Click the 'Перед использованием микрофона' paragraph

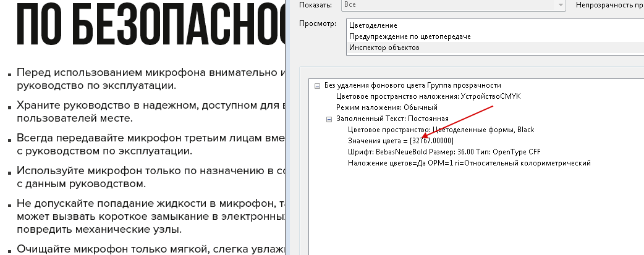(x=151, y=79)
